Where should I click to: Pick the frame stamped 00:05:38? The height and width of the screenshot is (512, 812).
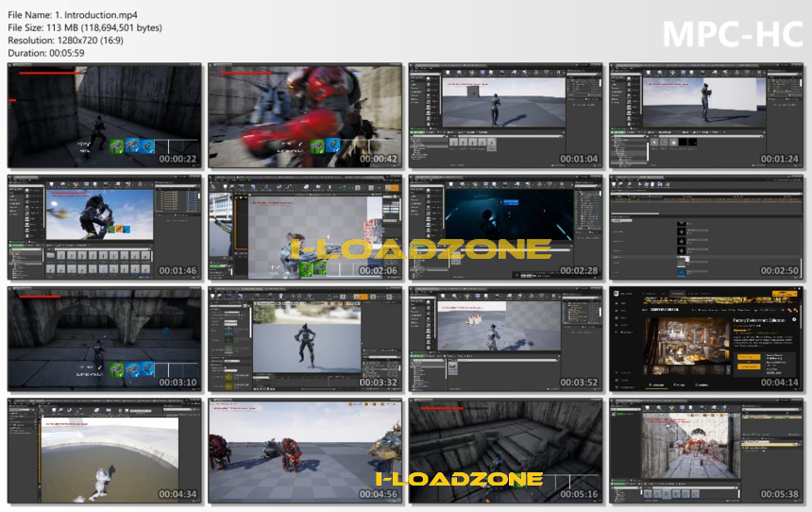pos(706,451)
